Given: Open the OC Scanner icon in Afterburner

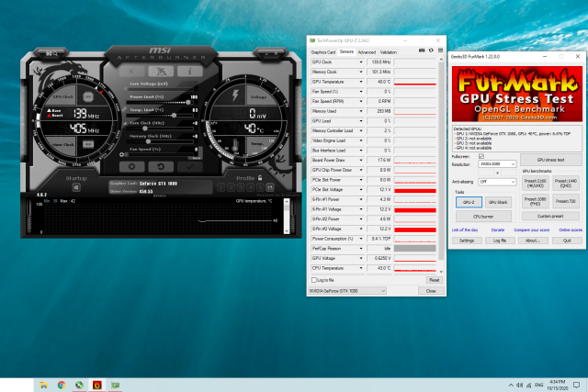Looking at the screenshot, I should click(x=161, y=71).
